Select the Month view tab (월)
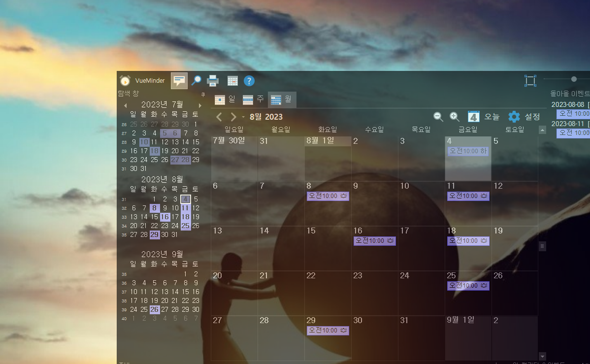 click(x=282, y=99)
